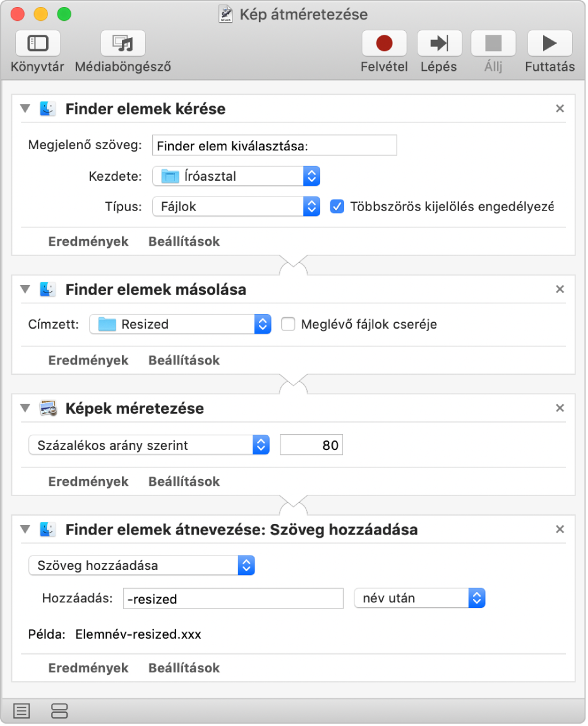Collapse the Finder elemek kérése action
The image size is (588, 726).
point(25,109)
